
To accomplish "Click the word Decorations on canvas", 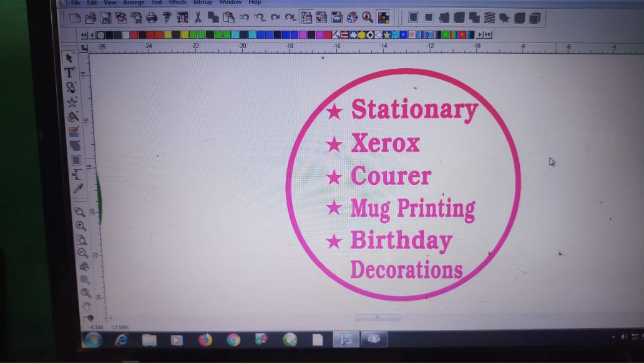I will tap(406, 270).
